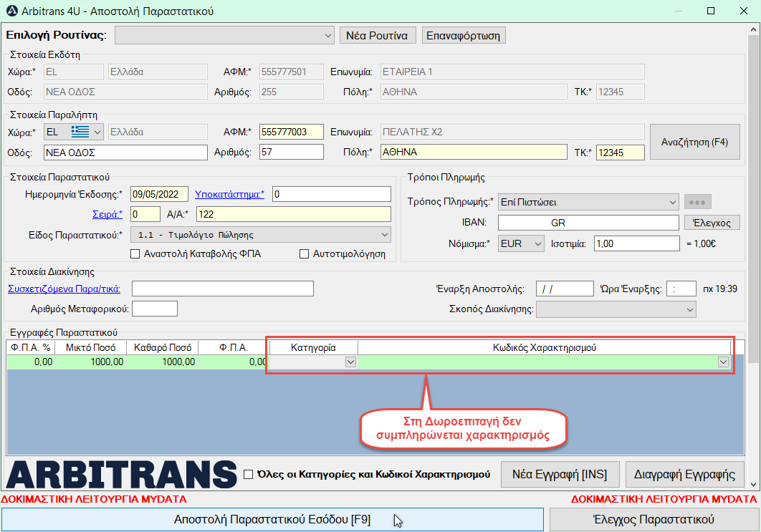Click the Ισοτιμία field
This screenshot has width=761, height=532.
637,243
